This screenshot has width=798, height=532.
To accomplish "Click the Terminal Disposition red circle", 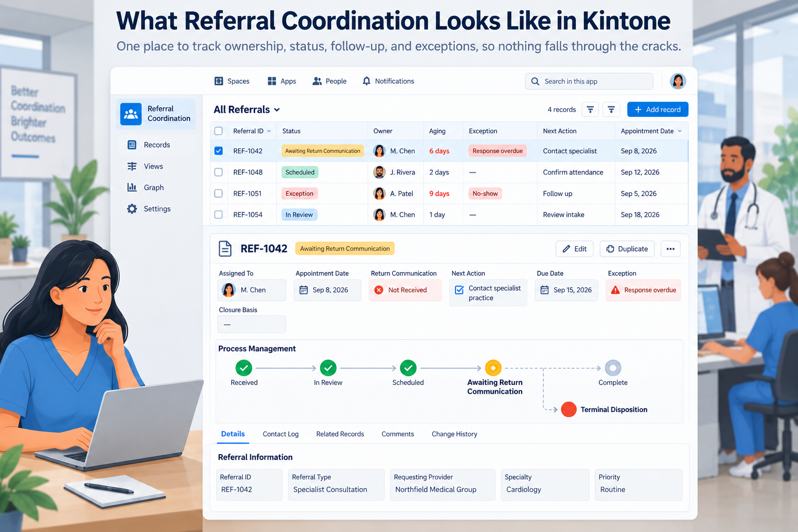I will tap(569, 409).
